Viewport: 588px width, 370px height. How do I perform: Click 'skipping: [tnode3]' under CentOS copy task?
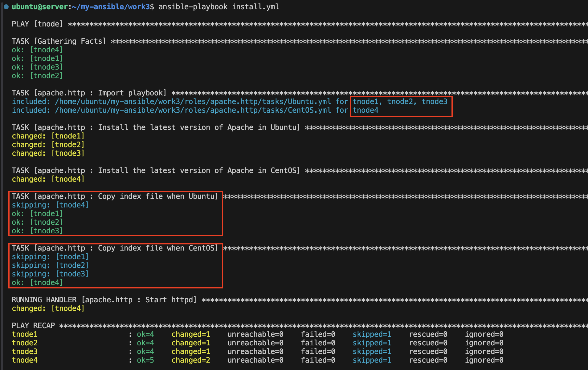pyautogui.click(x=50, y=274)
